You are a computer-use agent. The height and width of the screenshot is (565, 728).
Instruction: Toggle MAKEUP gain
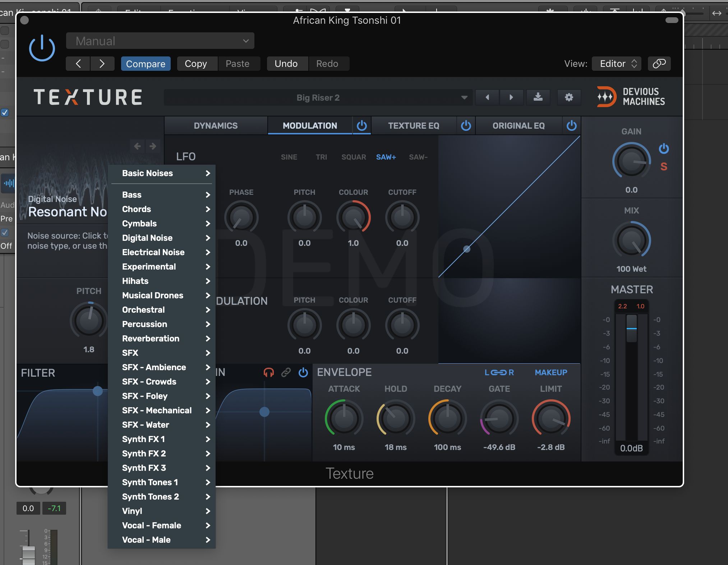click(x=551, y=372)
